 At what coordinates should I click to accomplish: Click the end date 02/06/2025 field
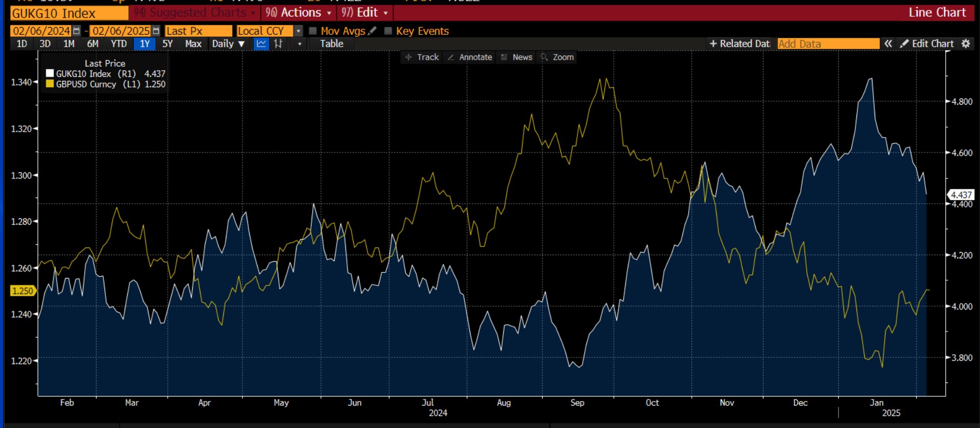click(x=121, y=31)
